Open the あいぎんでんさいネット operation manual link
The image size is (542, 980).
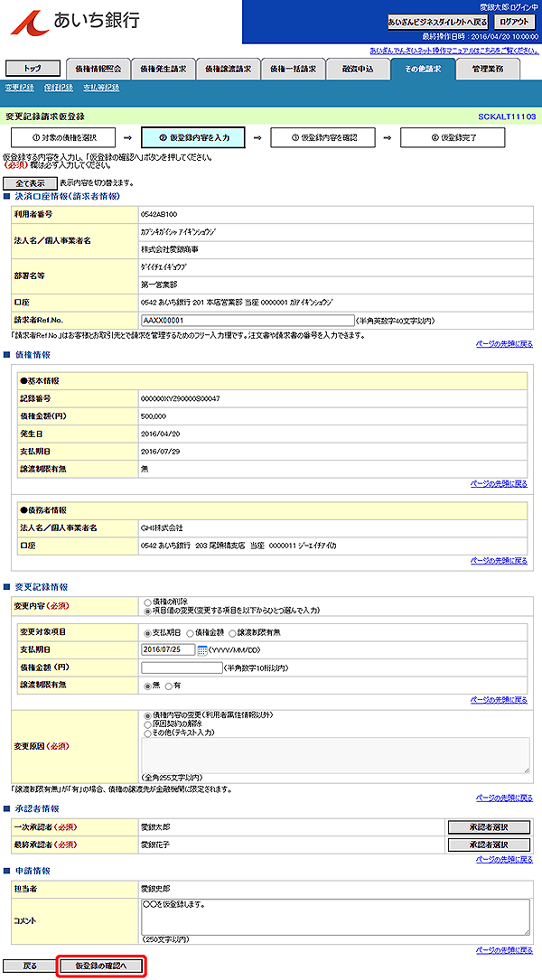click(454, 50)
